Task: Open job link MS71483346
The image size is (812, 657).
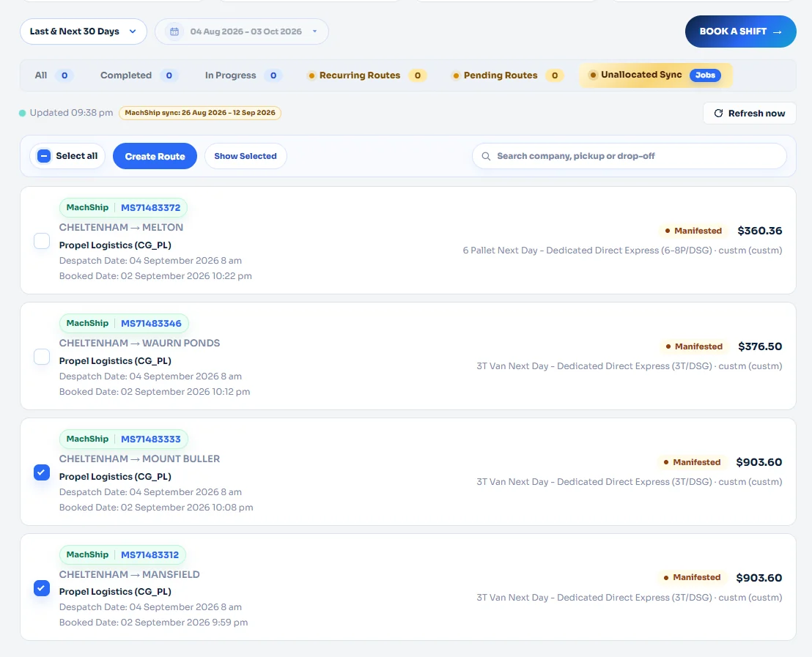Action: [151, 324]
